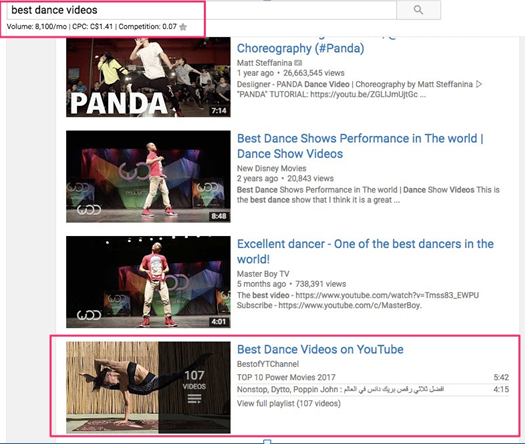
Task: Visit BestofYTChannel channel
Action: pyautogui.click(x=268, y=364)
